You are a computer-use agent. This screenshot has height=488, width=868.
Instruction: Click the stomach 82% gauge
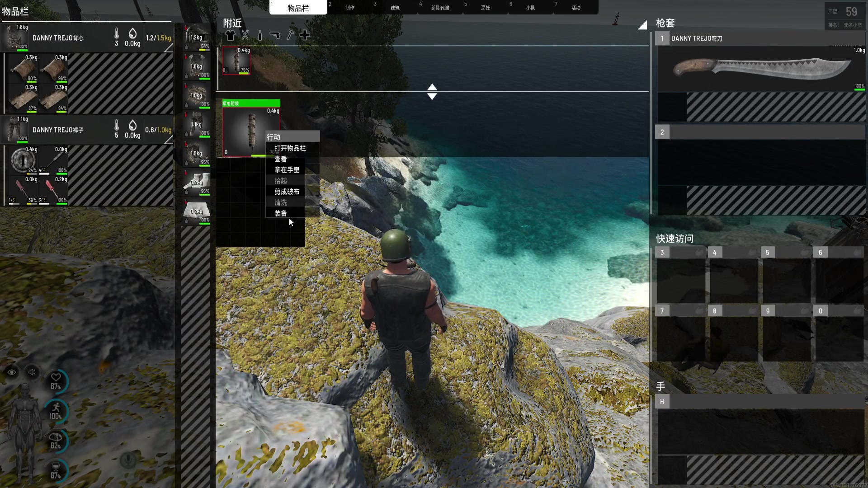click(x=56, y=441)
